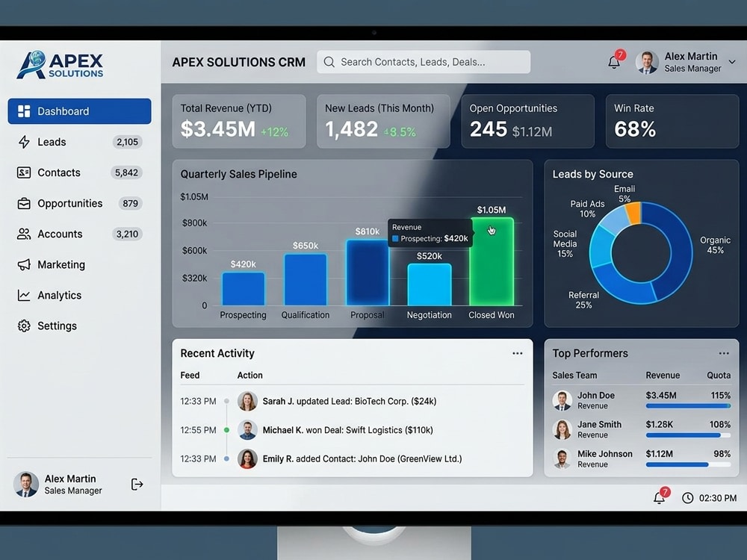Expand the Alex Martin profile chevron
The width and height of the screenshot is (747, 560).
click(732, 62)
